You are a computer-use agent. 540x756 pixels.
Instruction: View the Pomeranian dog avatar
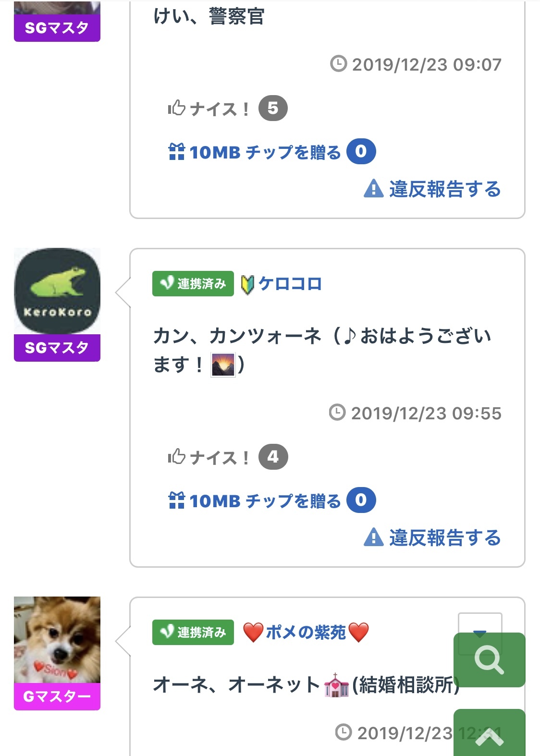click(x=57, y=640)
